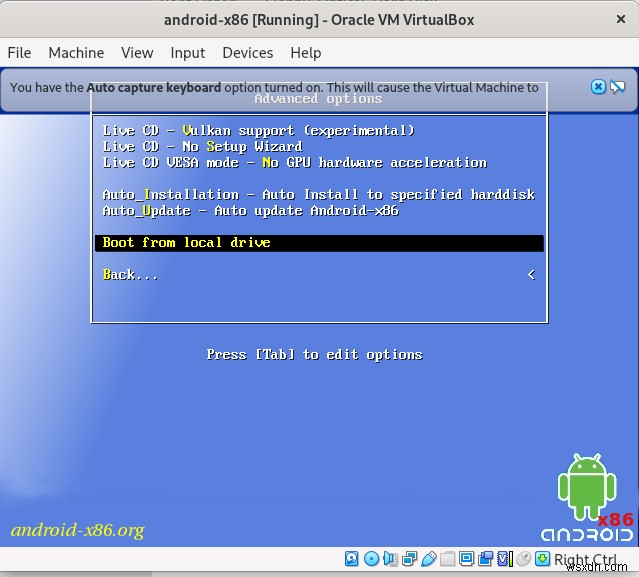
Task: Click the mouse integration status icon
Action: click(x=524, y=559)
